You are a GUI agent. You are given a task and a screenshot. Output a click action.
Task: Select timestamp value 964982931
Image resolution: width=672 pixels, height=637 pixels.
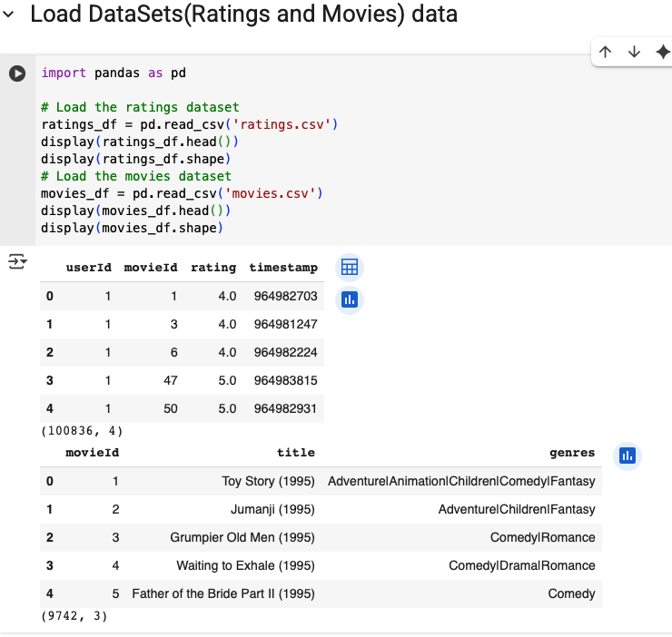pos(285,408)
